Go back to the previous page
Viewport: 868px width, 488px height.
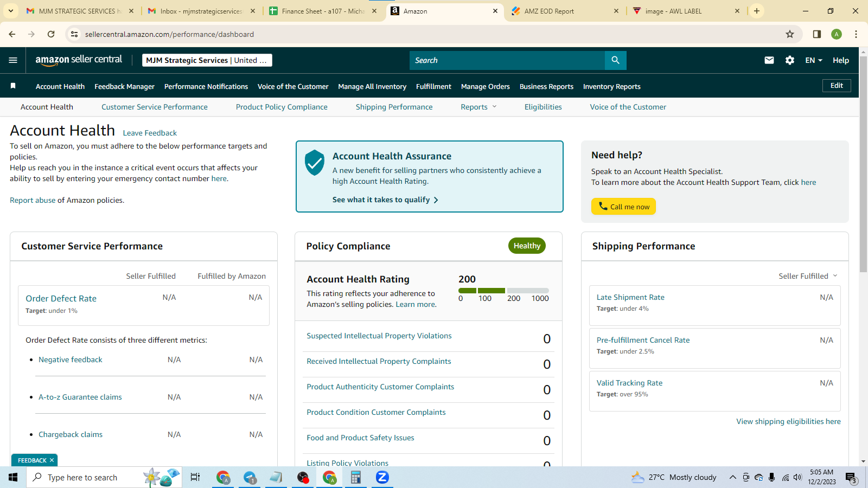(x=12, y=34)
